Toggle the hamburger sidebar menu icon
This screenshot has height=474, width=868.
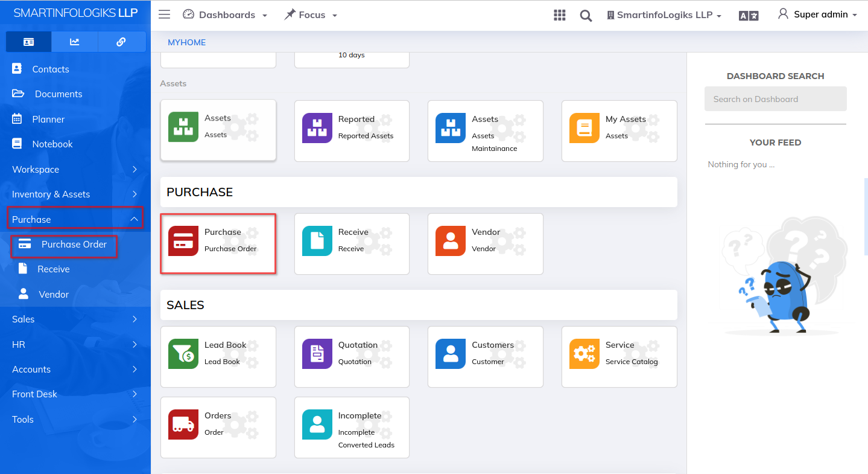coord(164,14)
